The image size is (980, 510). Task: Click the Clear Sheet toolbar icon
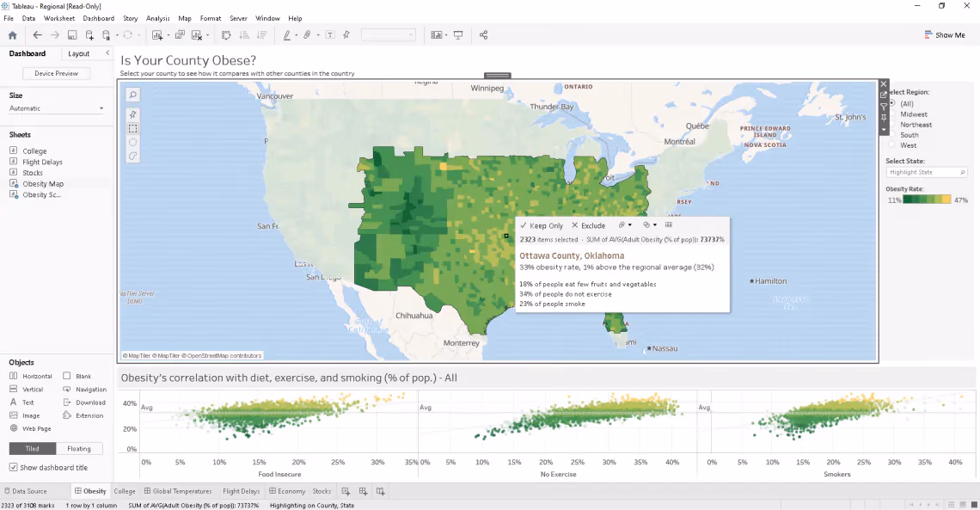[x=196, y=35]
